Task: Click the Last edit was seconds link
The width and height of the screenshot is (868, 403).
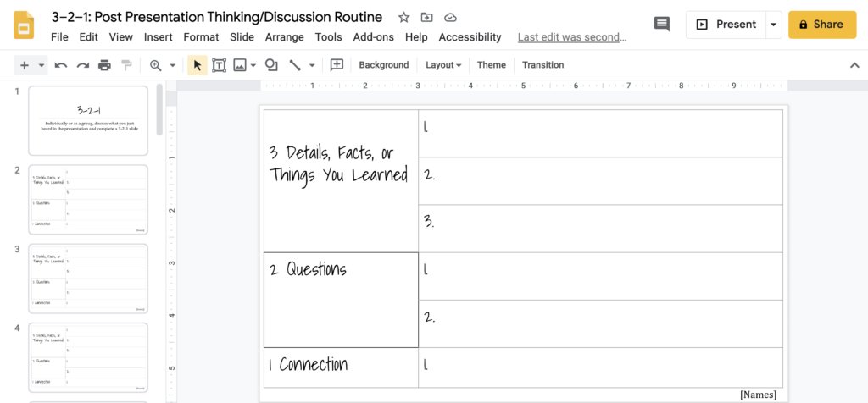Action: 572,37
